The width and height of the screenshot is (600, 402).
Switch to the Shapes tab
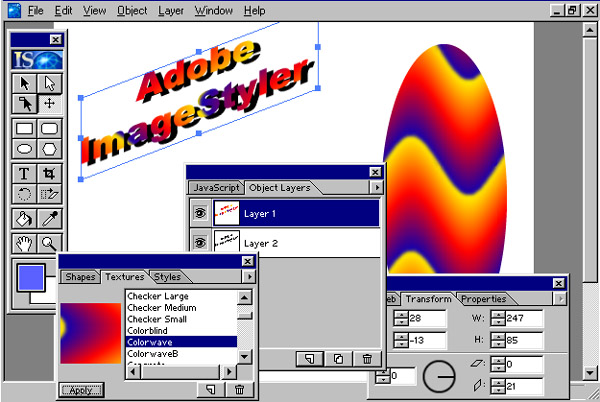(x=80, y=277)
